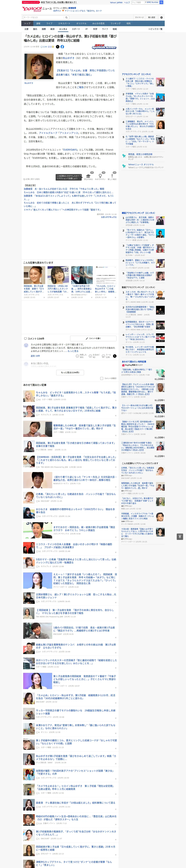Click なるほど reaction on comment
This screenshot has height=868, width=186.
point(94,356)
